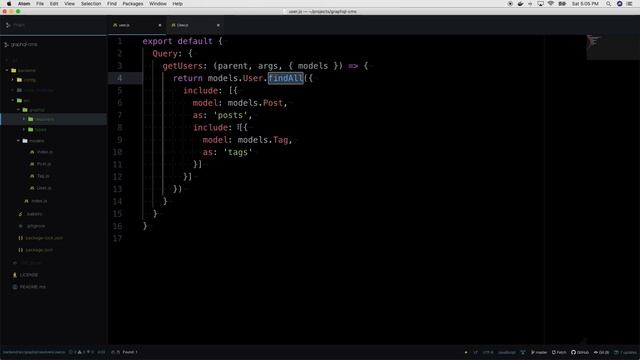Click Fetch in the status bar
640x360 pixels.
[559, 352]
